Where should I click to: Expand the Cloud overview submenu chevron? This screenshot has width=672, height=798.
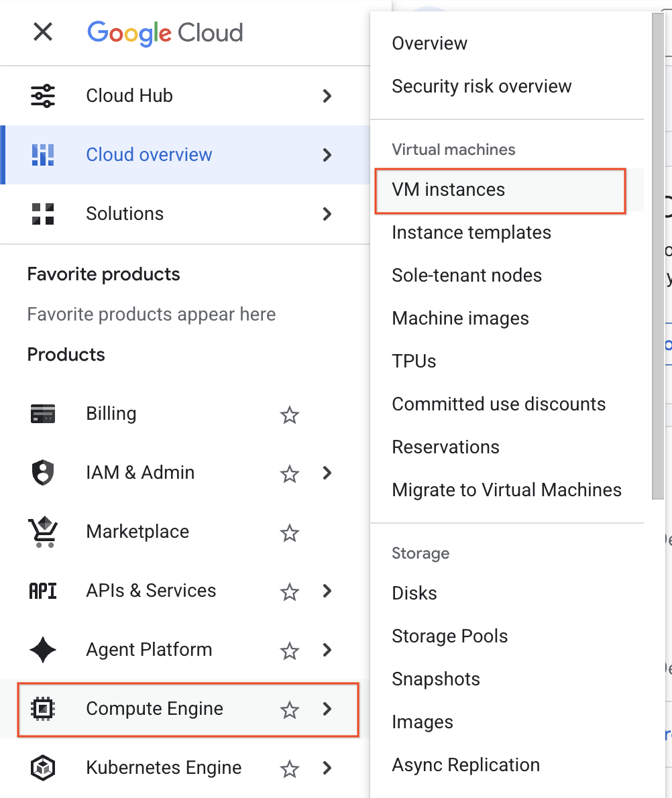click(x=327, y=155)
